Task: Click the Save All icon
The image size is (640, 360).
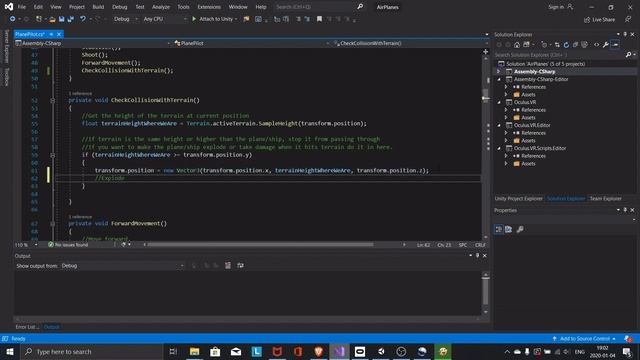Action: click(71, 19)
